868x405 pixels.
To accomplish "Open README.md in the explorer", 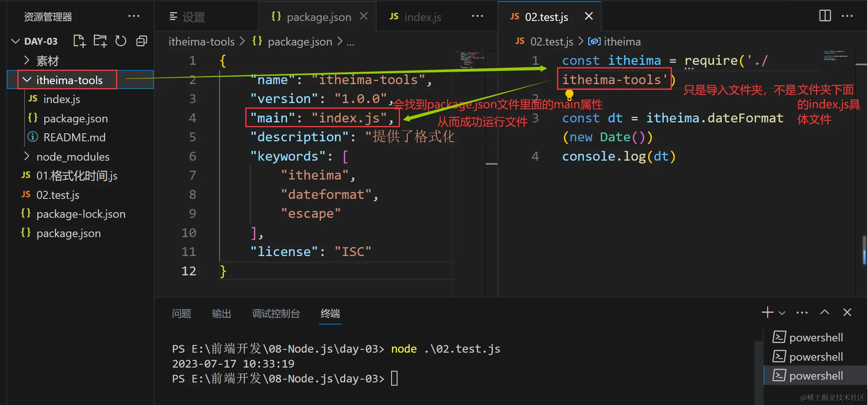I will (74, 137).
